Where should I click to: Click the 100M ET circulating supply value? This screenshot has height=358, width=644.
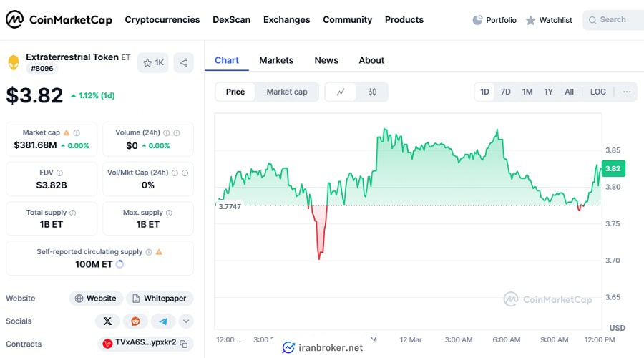pyautogui.click(x=94, y=264)
